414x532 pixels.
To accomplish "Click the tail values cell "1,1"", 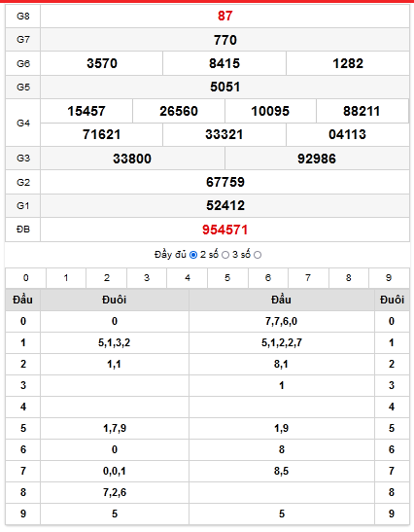I will point(115,364).
